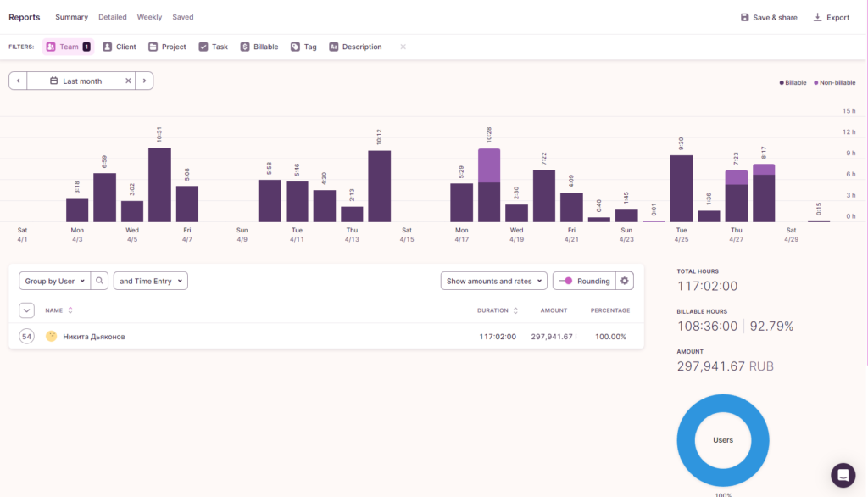Click the search magnifier icon beside Group by User
Image resolution: width=868 pixels, height=497 pixels.
[100, 281]
